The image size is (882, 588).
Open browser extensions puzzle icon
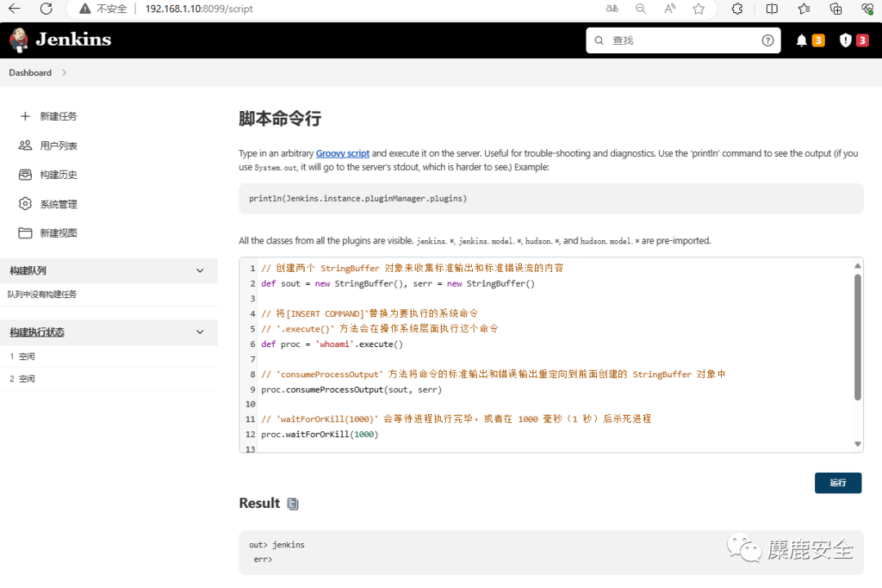(x=737, y=8)
